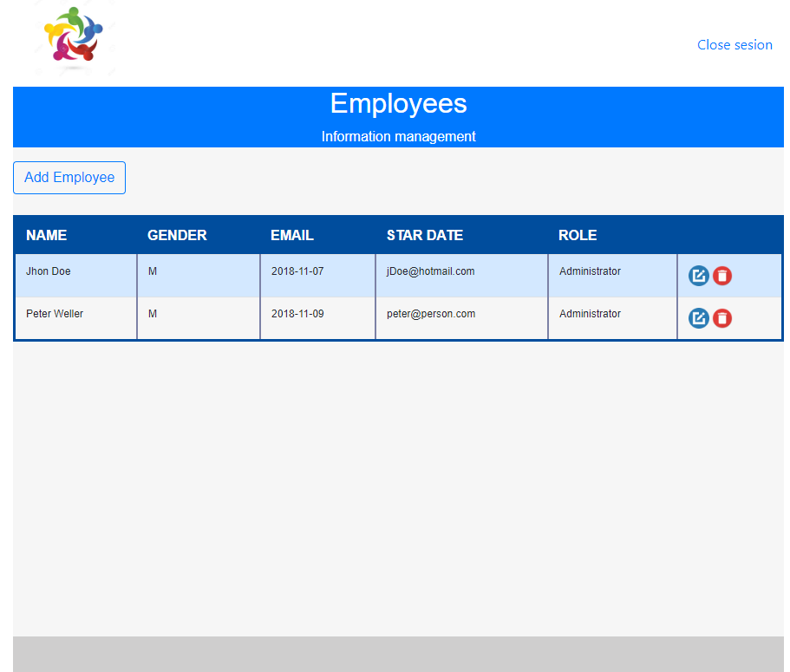Click gender M in Jhon Doe row

(x=152, y=271)
